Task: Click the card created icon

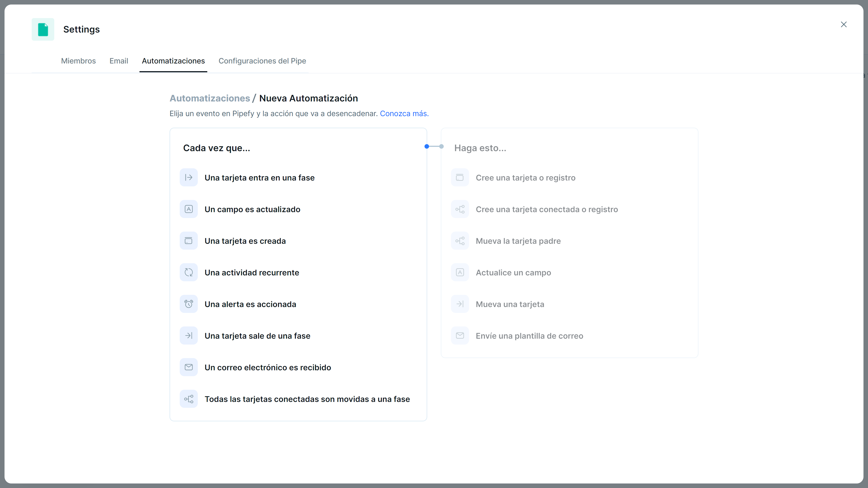Action: pyautogui.click(x=188, y=241)
